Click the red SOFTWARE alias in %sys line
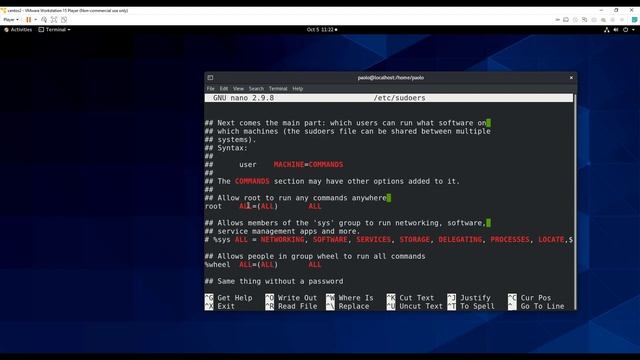 330,240
